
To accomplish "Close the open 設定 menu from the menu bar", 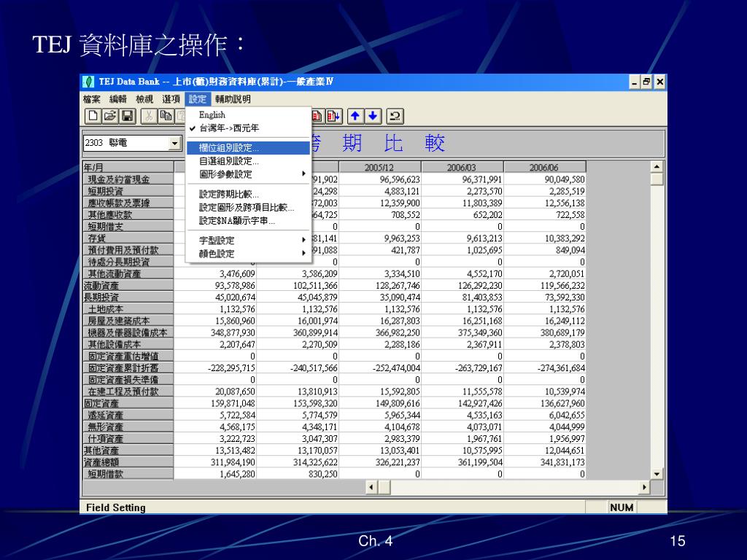I will (198, 99).
